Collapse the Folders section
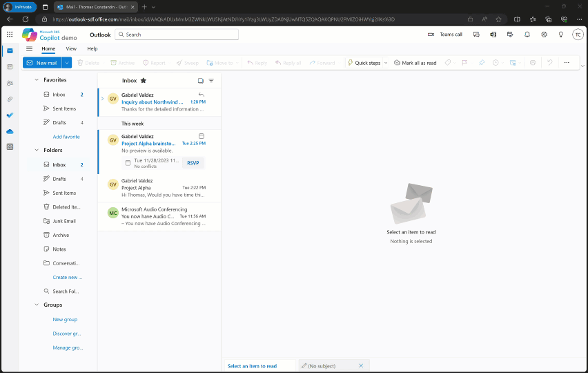Viewport: 588px width, 373px height. [x=37, y=150]
